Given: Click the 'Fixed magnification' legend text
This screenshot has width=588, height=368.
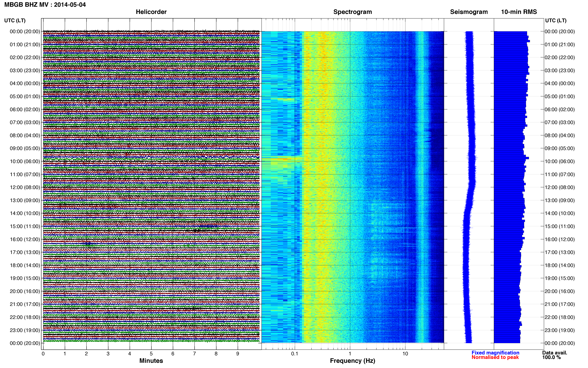Looking at the screenshot, I should (495, 353).
